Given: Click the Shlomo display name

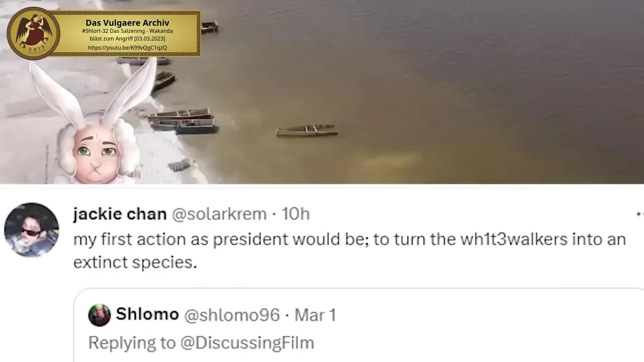Looking at the screenshot, I should pos(147,315).
